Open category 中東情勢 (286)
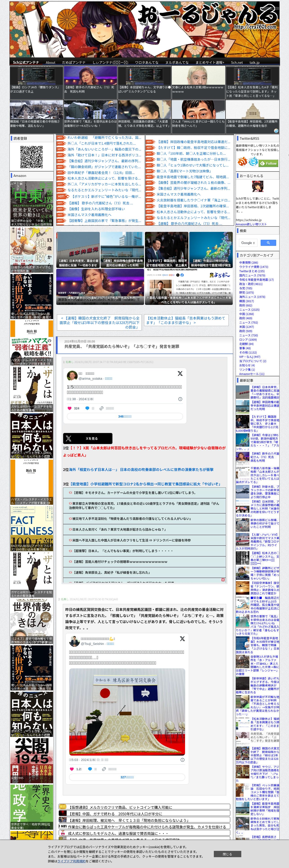This screenshot has width=289, height=868. (249, 263)
